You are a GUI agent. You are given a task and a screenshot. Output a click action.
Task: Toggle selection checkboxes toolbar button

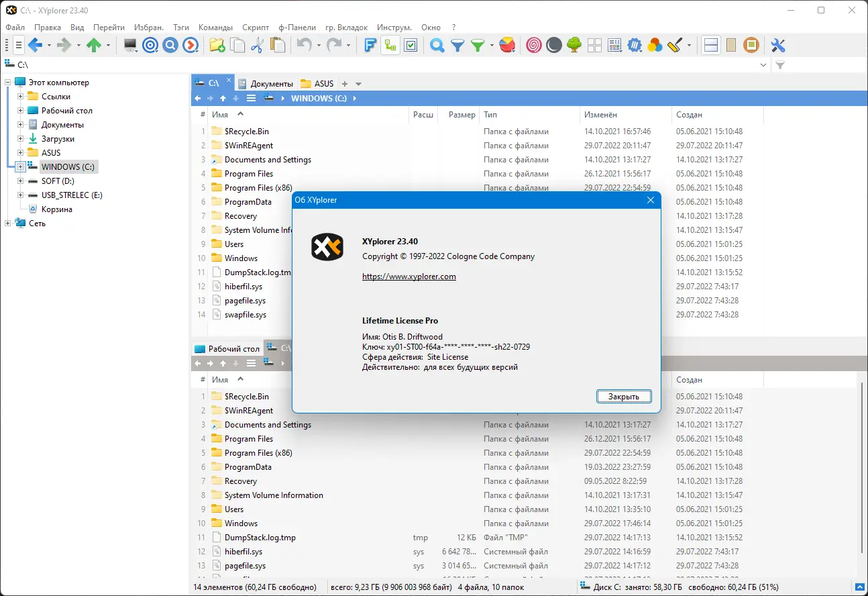pyautogui.click(x=411, y=46)
